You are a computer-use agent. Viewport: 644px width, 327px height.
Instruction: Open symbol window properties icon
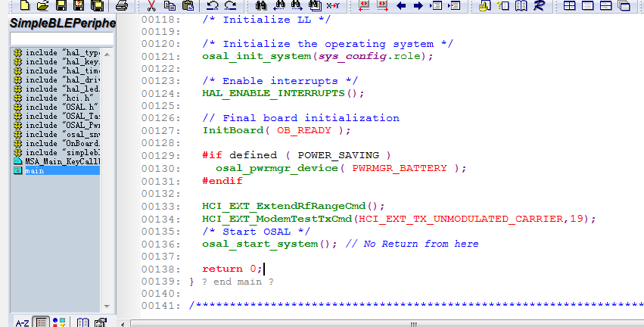tap(101, 322)
